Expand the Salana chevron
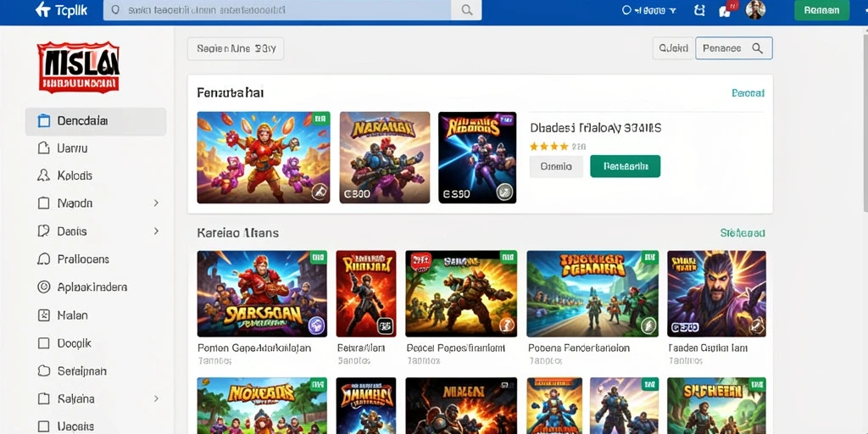Viewport: 868px width, 434px height. click(x=156, y=398)
